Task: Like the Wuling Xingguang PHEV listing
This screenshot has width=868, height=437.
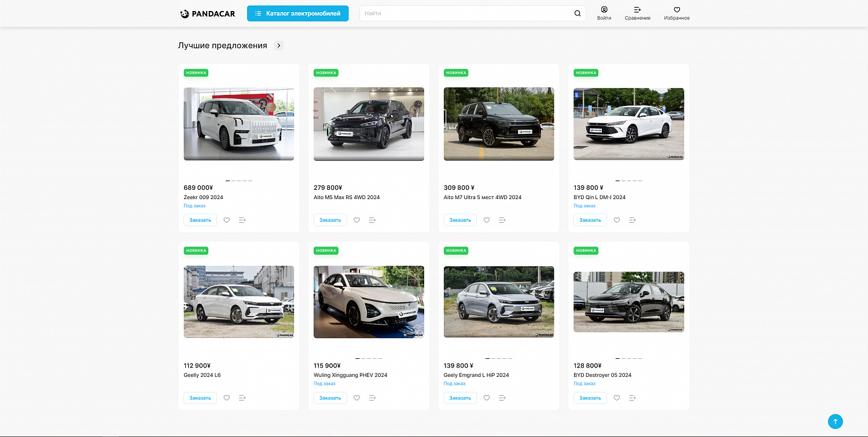Action: tap(357, 398)
